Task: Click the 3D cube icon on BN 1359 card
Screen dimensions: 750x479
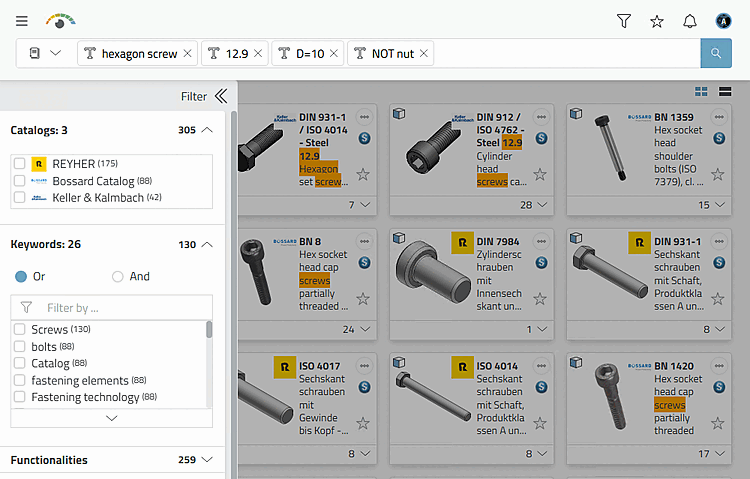Action: click(x=576, y=113)
